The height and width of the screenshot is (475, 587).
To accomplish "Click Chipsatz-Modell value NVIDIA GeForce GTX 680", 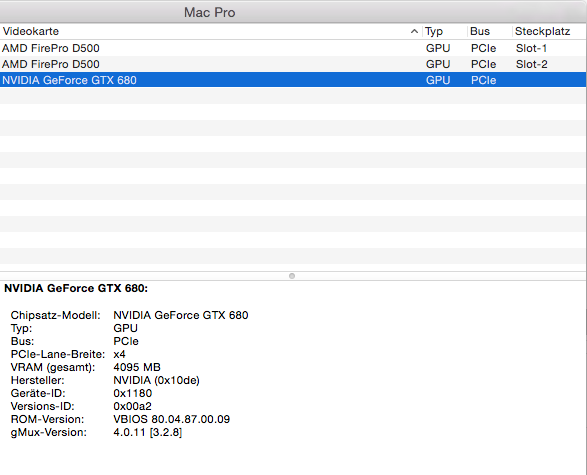I will tap(181, 315).
